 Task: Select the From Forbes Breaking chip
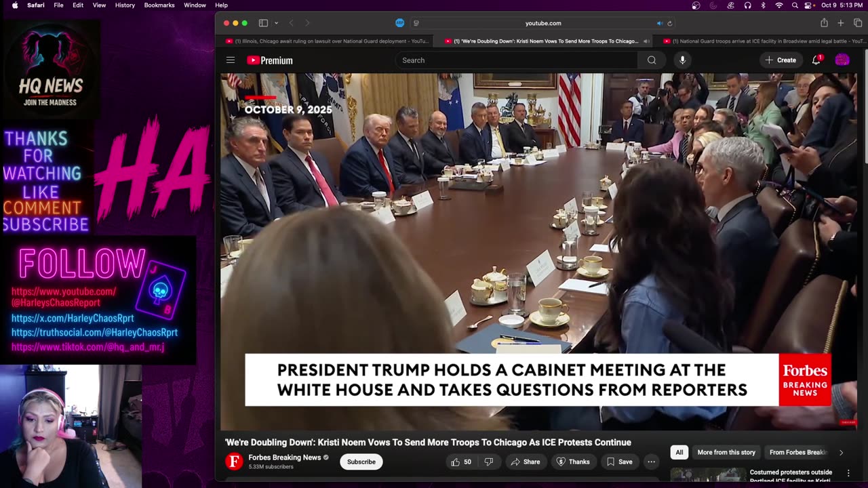[798, 452]
